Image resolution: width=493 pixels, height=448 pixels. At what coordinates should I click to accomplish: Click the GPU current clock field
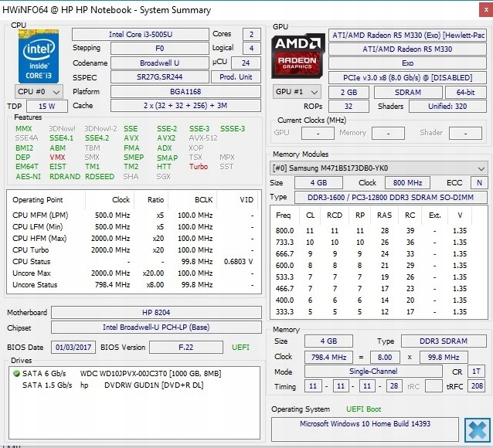318,134
